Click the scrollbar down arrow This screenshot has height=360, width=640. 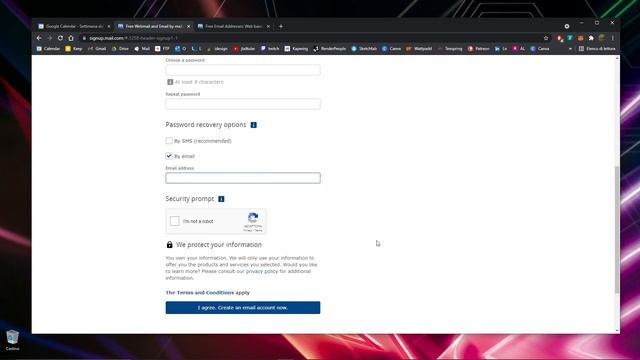pos(617,331)
